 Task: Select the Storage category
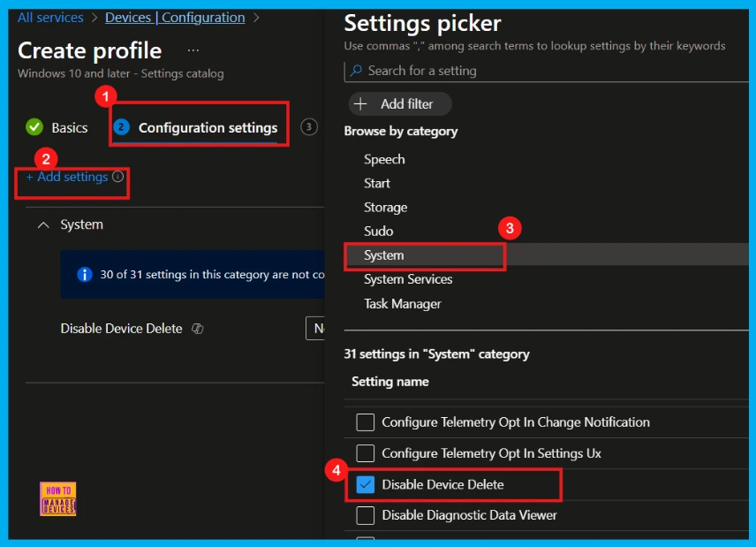[386, 208]
